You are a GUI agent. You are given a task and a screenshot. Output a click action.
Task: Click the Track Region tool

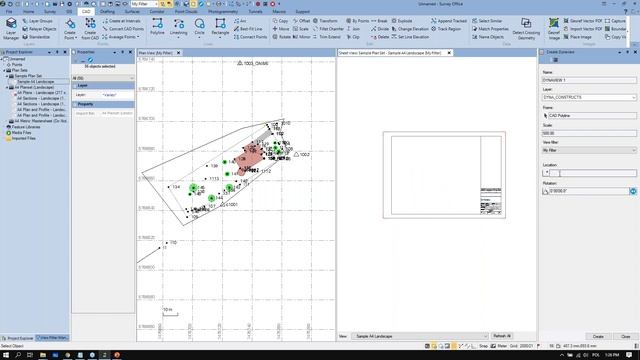click(x=446, y=29)
